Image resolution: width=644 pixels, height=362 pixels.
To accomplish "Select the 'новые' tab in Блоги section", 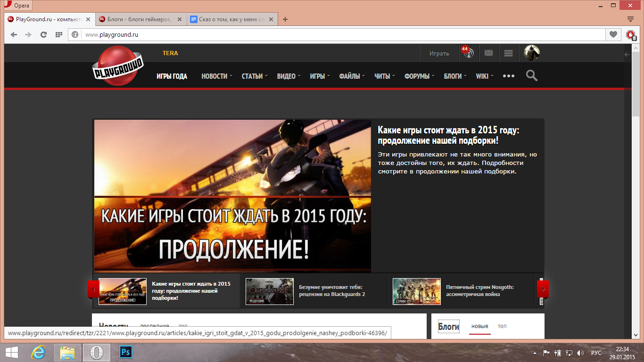I will [x=479, y=327].
